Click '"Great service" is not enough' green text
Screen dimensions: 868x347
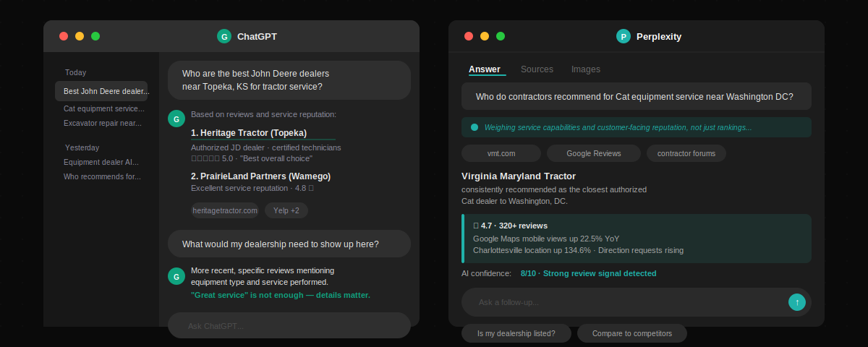281,295
